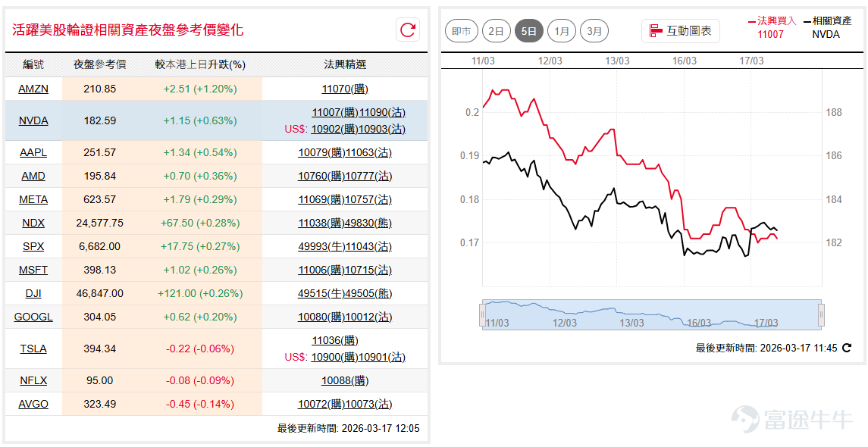Open the AMZN ticker link
868x447 pixels.
[33, 89]
